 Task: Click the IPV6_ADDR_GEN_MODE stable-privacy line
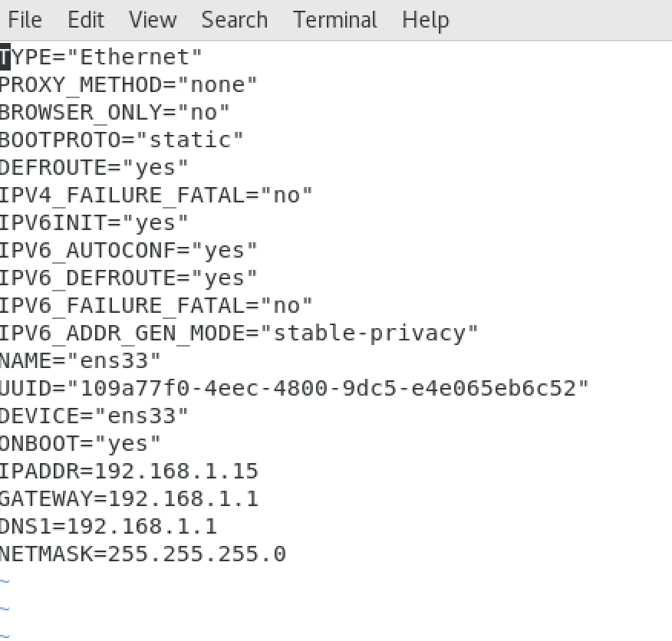tap(238, 334)
